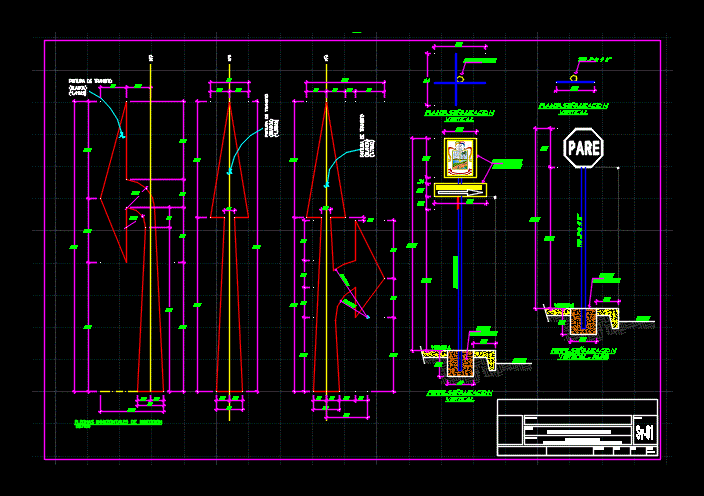704x496 pixels.
Task: Click the orange footing under PARE sign post
Action: (583, 321)
